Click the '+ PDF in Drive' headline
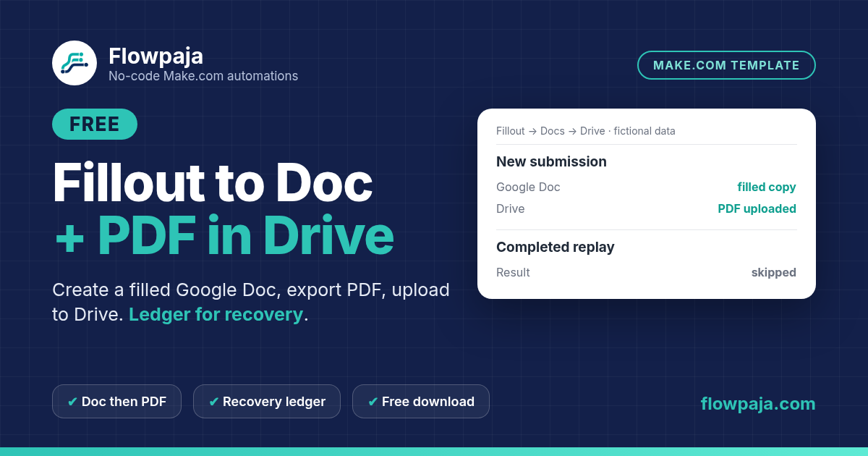Screen dimensions: 868x456 coord(224,236)
